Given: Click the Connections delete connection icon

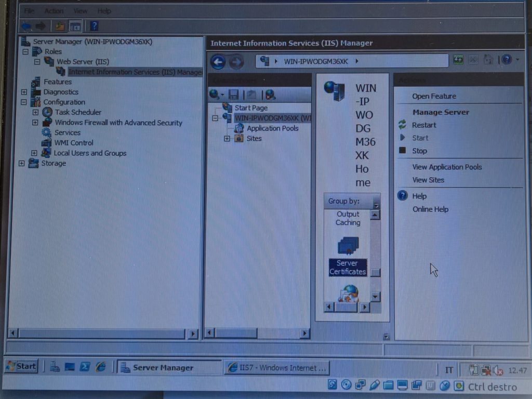Looking at the screenshot, I should tap(270, 95).
